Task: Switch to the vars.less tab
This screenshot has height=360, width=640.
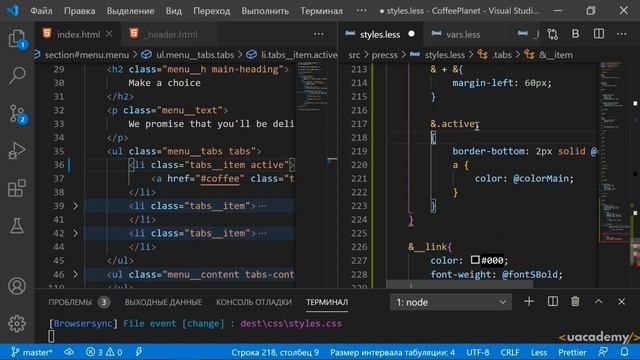Action: click(463, 34)
